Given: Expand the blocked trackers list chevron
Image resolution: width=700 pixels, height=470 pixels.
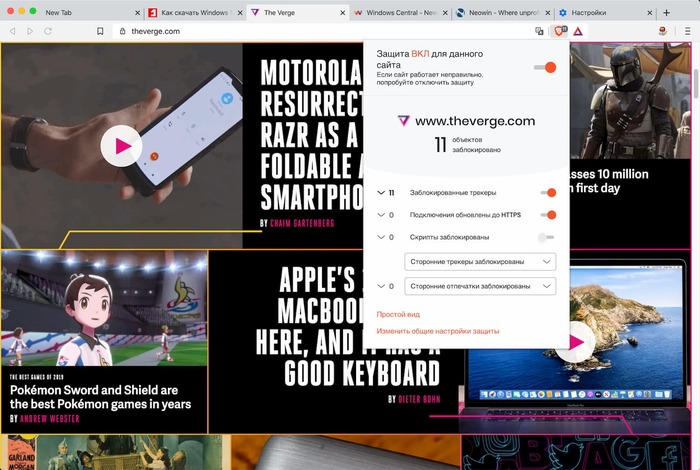Looking at the screenshot, I should point(380,192).
